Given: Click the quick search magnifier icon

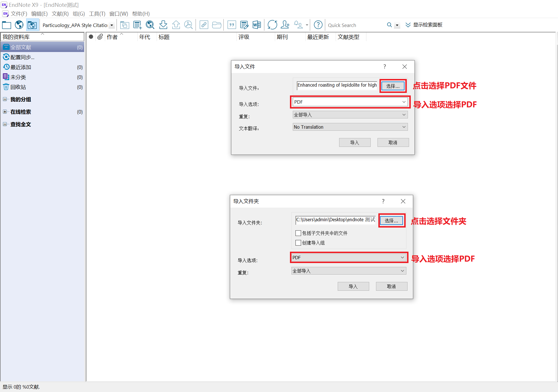Looking at the screenshot, I should 389,25.
